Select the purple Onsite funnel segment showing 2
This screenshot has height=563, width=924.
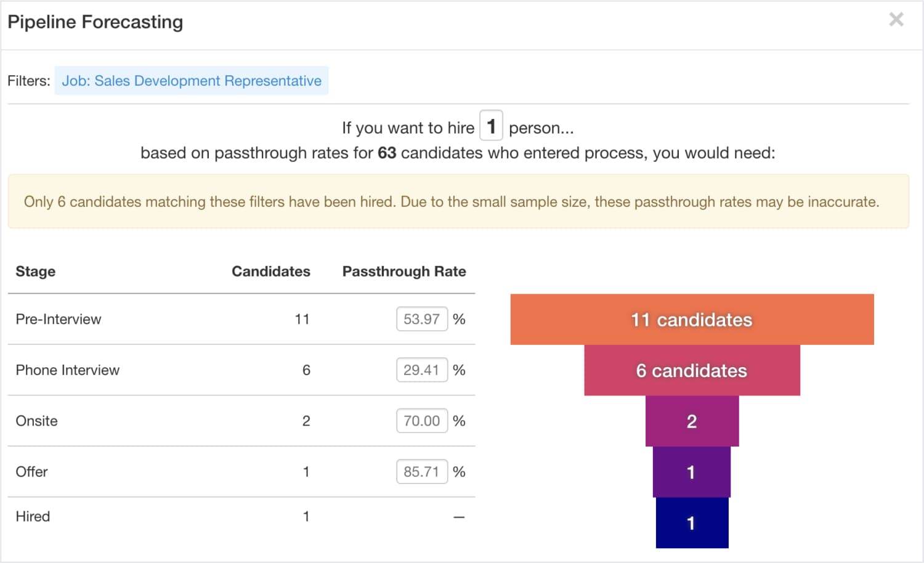692,421
